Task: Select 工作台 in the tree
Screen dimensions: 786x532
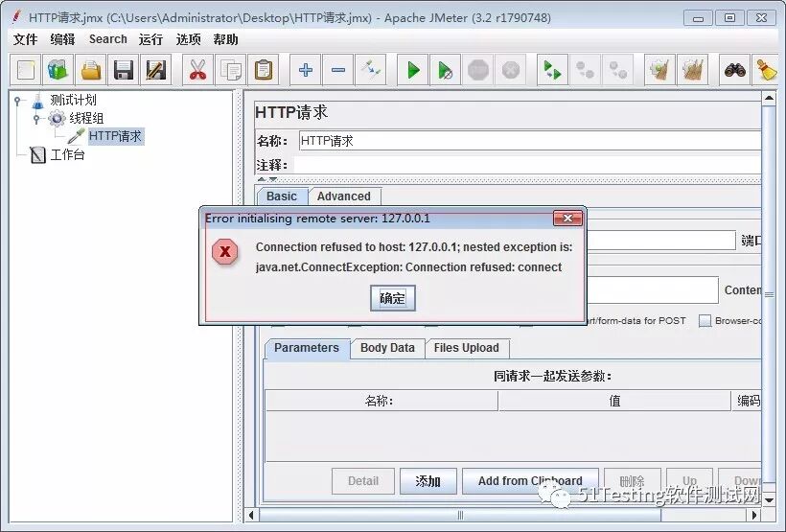Action: click(68, 154)
